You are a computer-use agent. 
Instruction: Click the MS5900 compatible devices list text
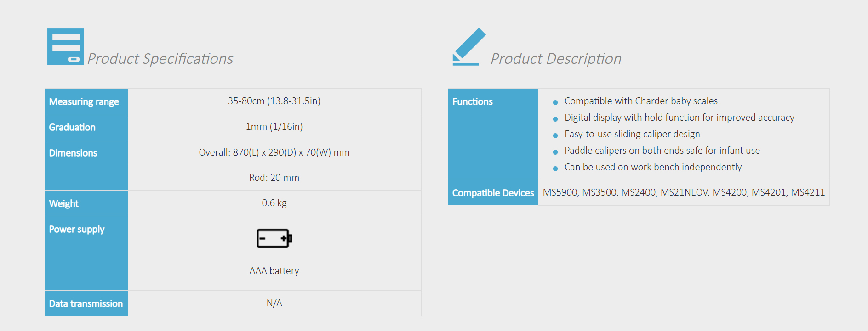tap(684, 192)
